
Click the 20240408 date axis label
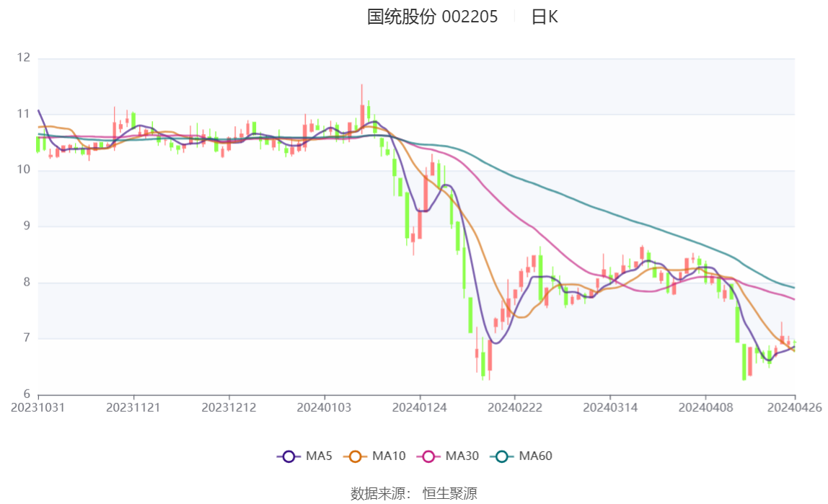point(705,408)
